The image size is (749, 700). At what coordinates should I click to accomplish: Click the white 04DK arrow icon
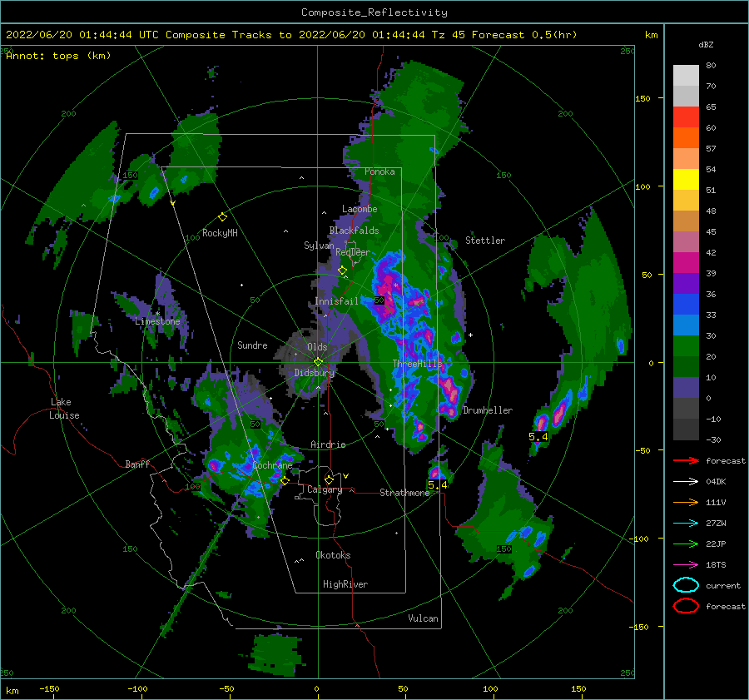[x=686, y=481]
